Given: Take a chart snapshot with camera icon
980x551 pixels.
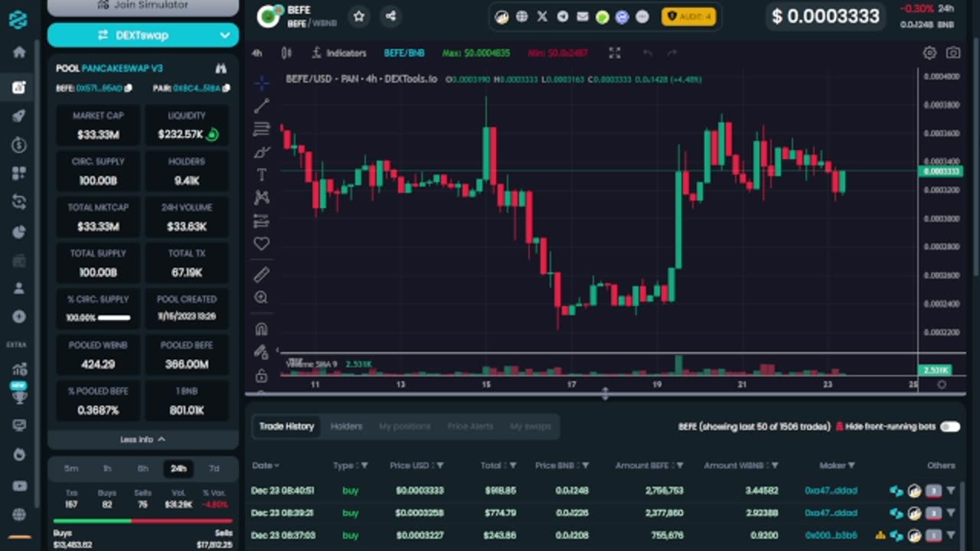Looking at the screenshot, I should 953,53.
